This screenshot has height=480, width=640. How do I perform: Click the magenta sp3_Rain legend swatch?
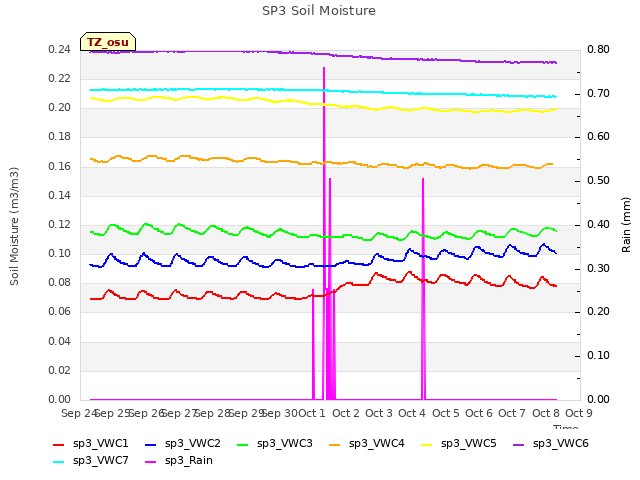click(151, 462)
